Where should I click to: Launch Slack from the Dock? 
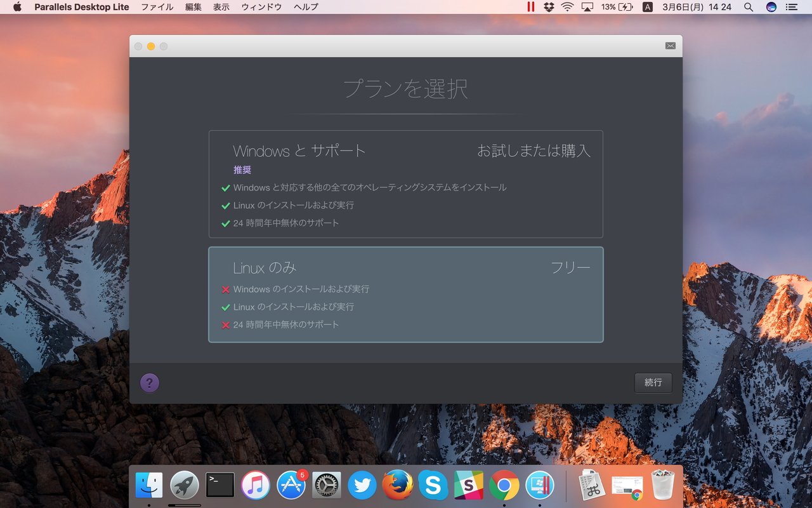point(468,485)
